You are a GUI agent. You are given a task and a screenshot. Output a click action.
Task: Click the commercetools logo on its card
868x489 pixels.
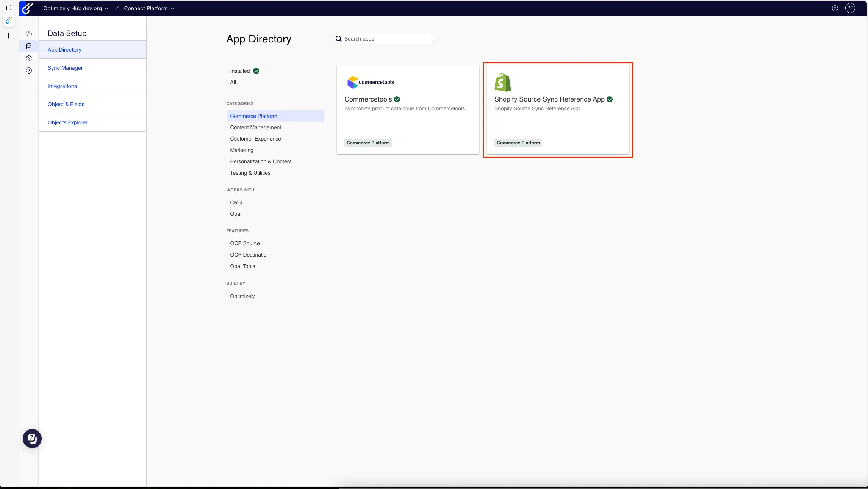tap(371, 82)
